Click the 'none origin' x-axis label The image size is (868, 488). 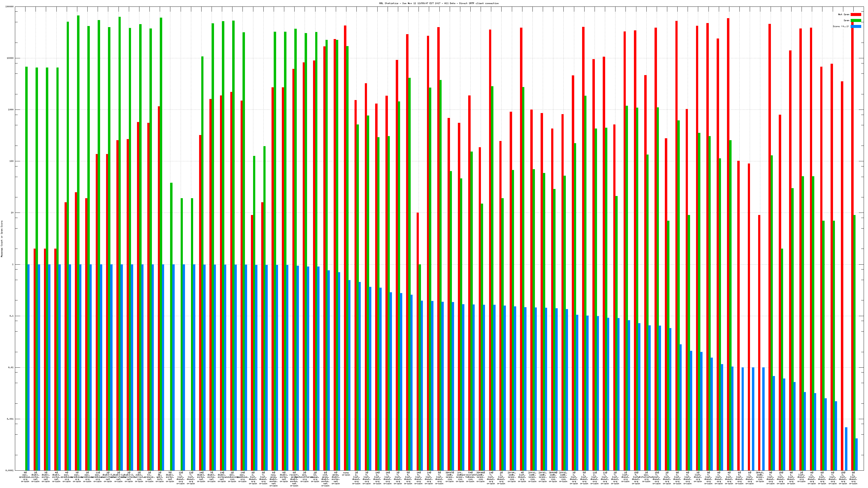point(346,474)
